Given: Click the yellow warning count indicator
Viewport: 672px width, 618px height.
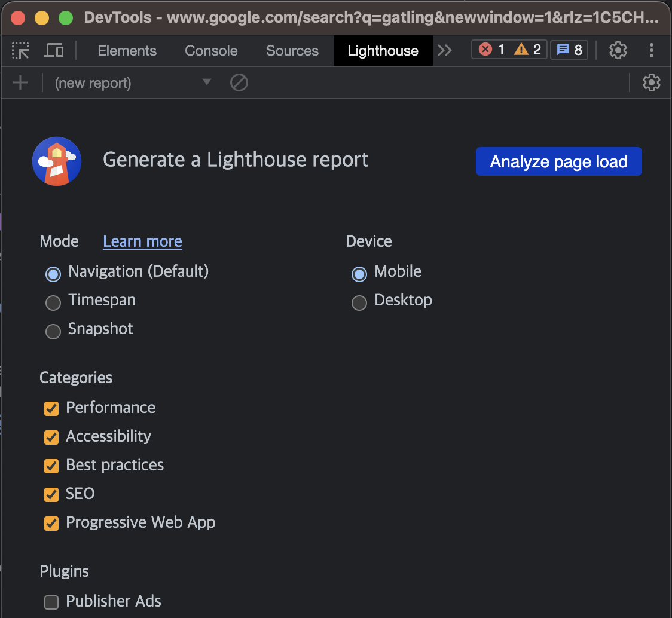Looking at the screenshot, I should 527,50.
